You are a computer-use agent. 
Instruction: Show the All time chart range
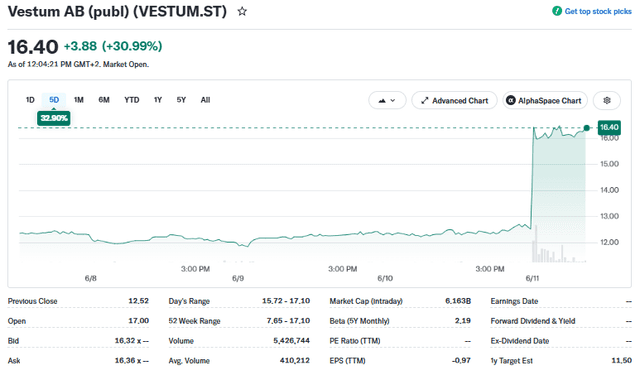(205, 100)
